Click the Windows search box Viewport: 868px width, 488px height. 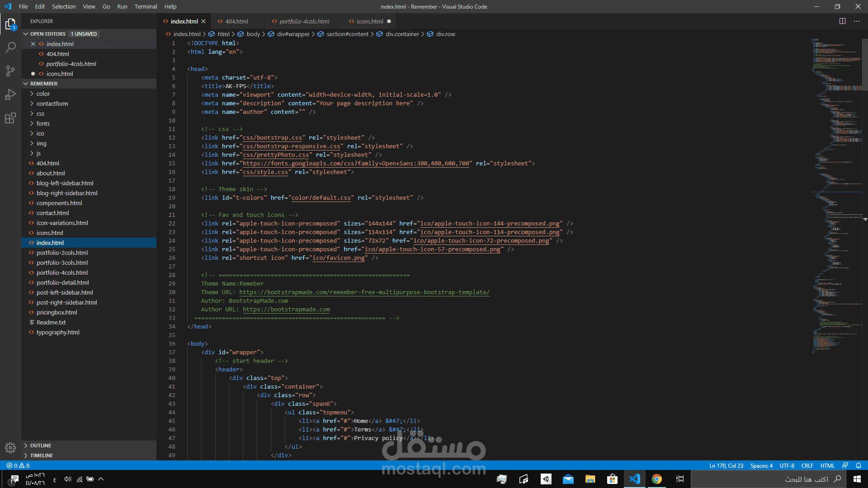(769, 479)
